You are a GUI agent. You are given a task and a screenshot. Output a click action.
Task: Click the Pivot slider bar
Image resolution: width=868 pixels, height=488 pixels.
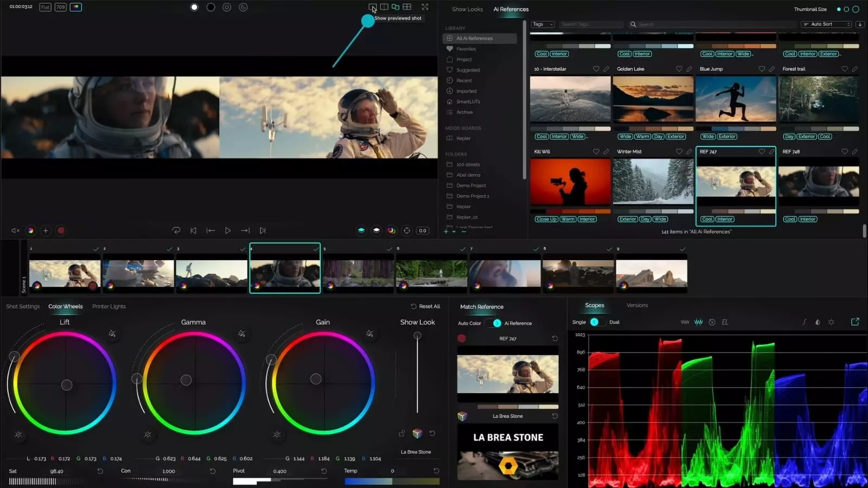(x=279, y=481)
